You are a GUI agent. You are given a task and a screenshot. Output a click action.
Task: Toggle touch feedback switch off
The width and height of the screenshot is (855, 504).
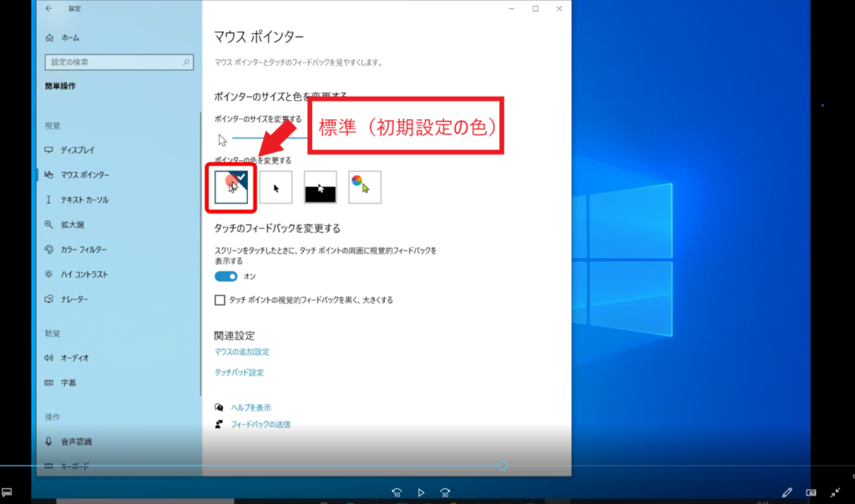pyautogui.click(x=226, y=276)
